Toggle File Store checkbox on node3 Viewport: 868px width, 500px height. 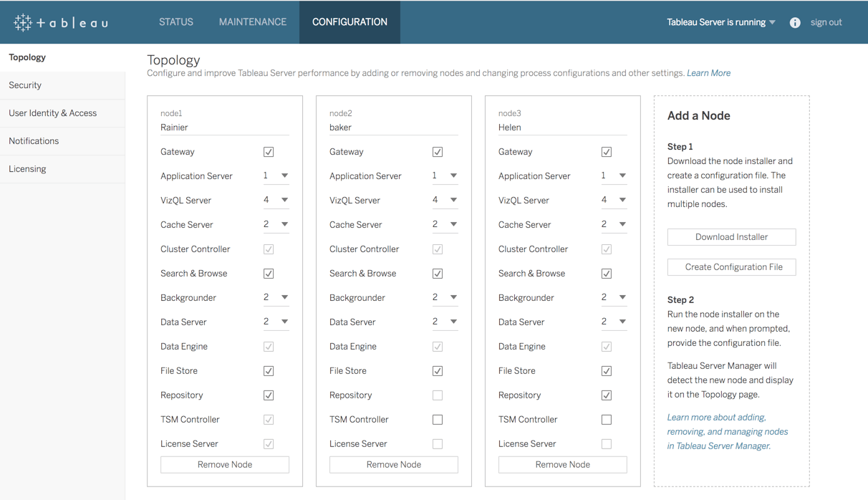(x=607, y=371)
